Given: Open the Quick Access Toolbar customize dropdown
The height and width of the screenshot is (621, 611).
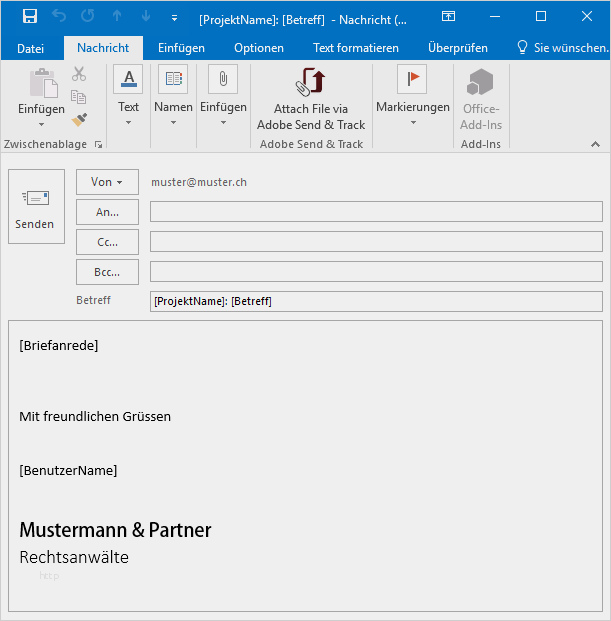Looking at the screenshot, I should [174, 18].
